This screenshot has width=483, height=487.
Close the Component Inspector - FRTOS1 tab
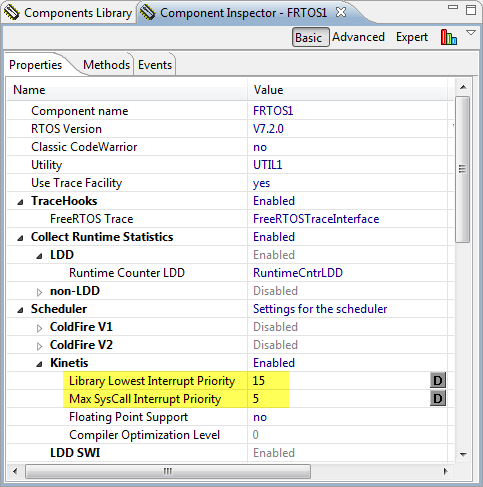[341, 13]
